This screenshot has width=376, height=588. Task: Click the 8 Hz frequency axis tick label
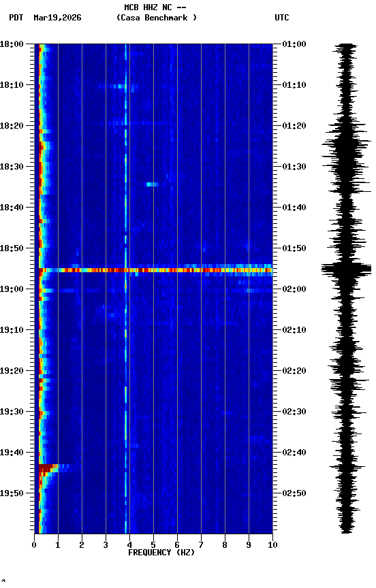[x=225, y=545]
